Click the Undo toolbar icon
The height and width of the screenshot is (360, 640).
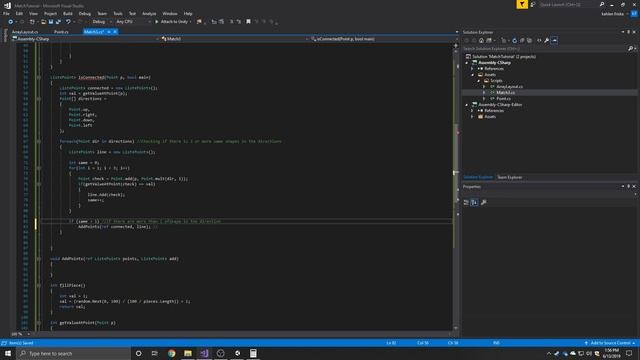tap(68, 22)
